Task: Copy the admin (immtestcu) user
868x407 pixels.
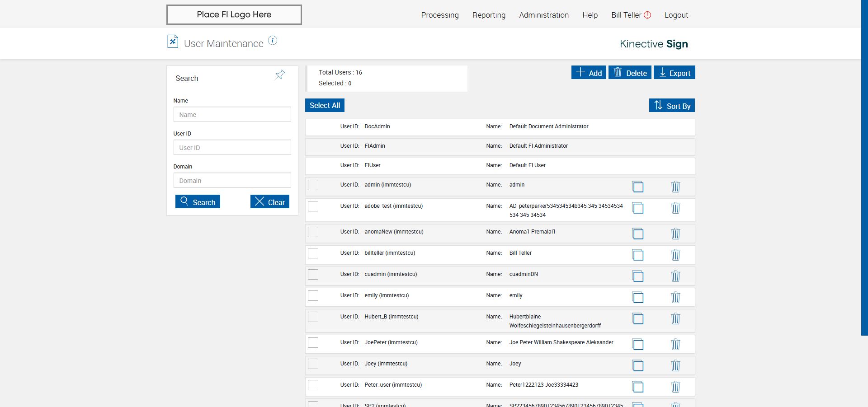Action: 638,187
